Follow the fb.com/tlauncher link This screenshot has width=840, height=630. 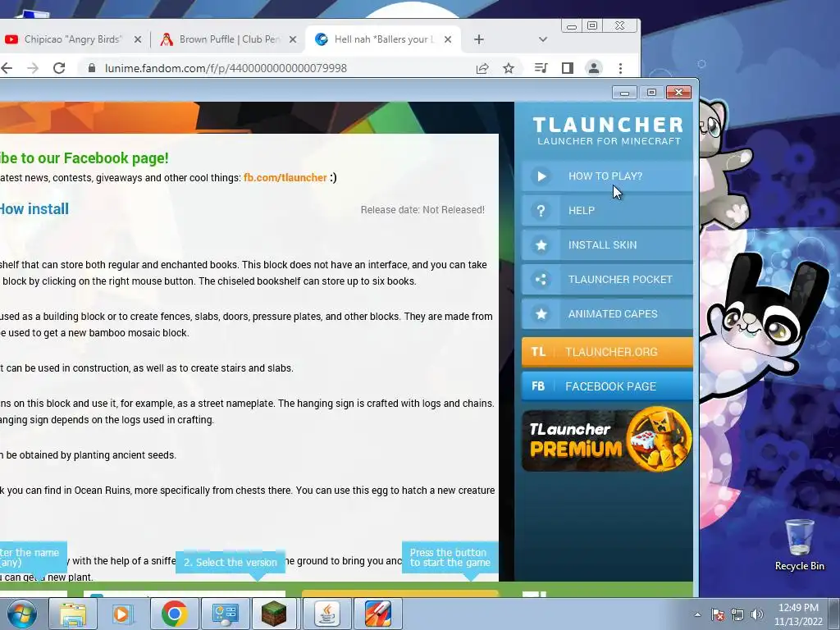tap(285, 178)
